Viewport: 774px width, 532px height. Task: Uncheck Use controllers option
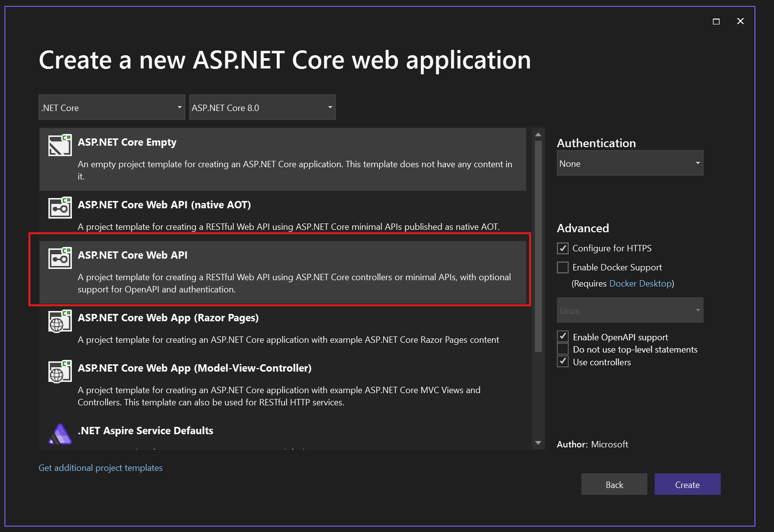point(563,362)
